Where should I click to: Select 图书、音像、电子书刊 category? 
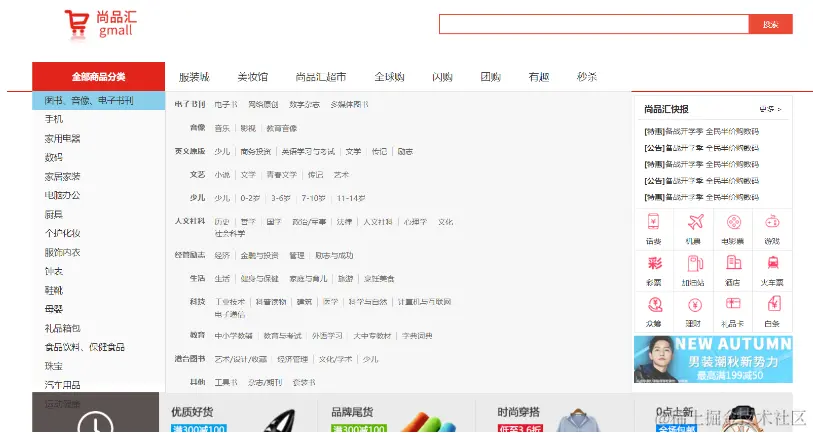pos(99,101)
